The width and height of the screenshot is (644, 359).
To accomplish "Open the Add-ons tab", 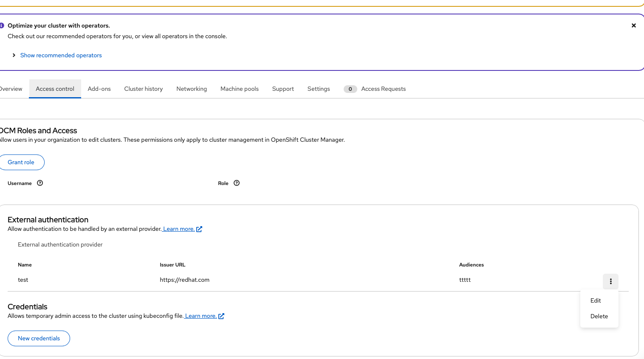I will point(99,89).
